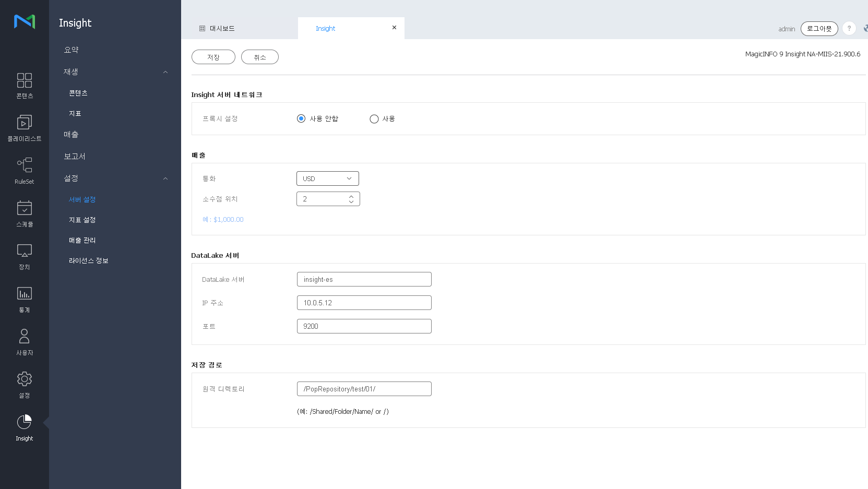Viewport: 868px width, 489px height.
Task: Click the 저장 save button
Action: (213, 57)
